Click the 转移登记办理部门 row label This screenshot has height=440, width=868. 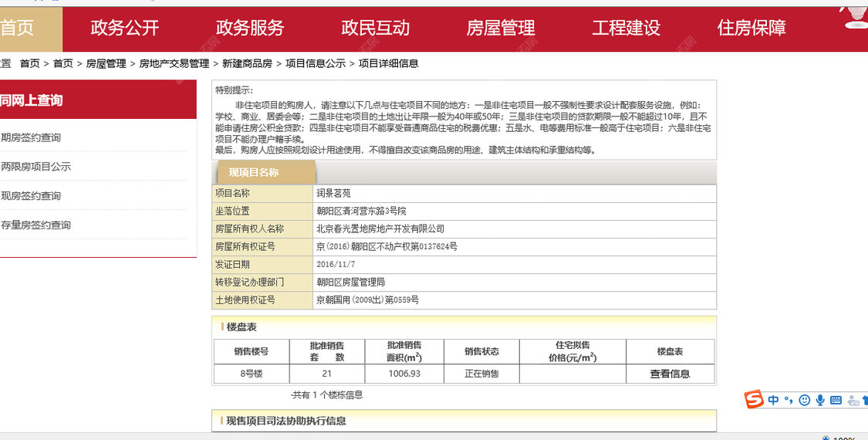pos(250,282)
